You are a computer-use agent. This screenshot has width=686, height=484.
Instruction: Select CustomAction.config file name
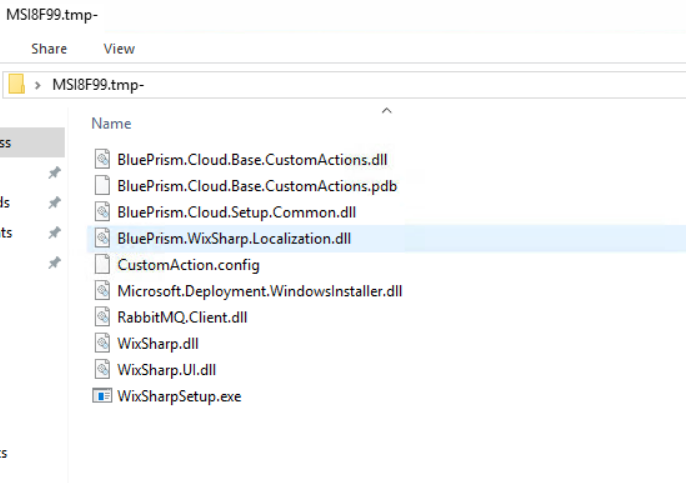188,265
